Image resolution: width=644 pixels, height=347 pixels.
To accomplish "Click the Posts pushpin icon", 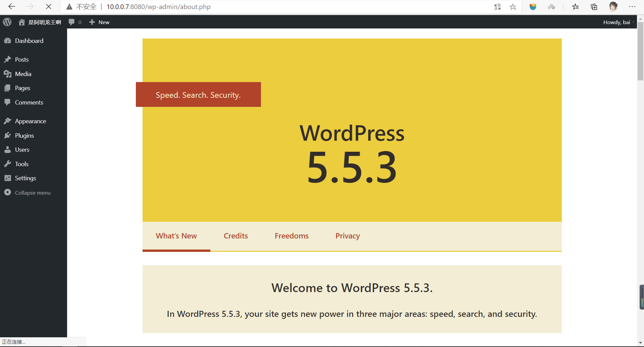I will coord(8,59).
